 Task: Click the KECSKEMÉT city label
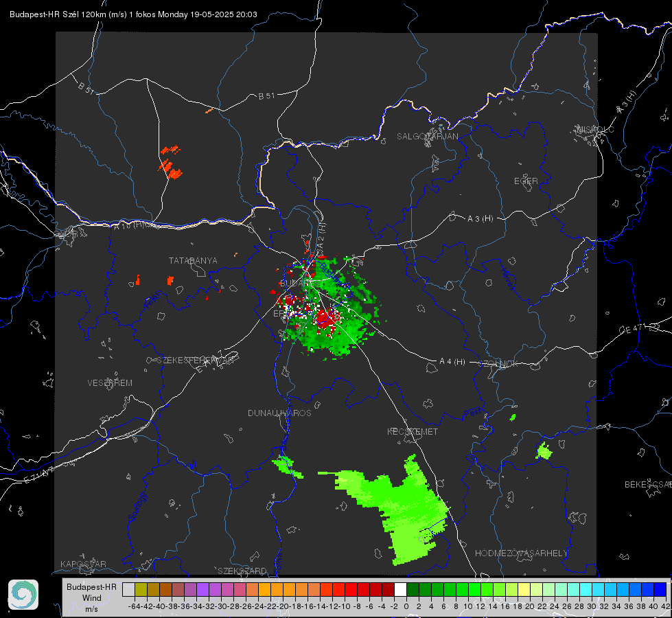tap(413, 432)
